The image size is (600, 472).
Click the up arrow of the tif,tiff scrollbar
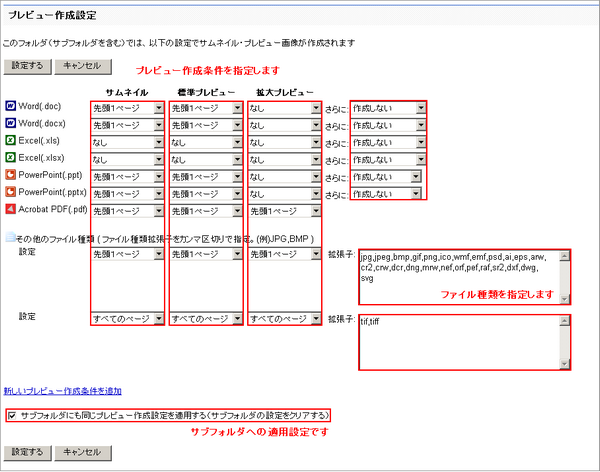pyautogui.click(x=564, y=321)
